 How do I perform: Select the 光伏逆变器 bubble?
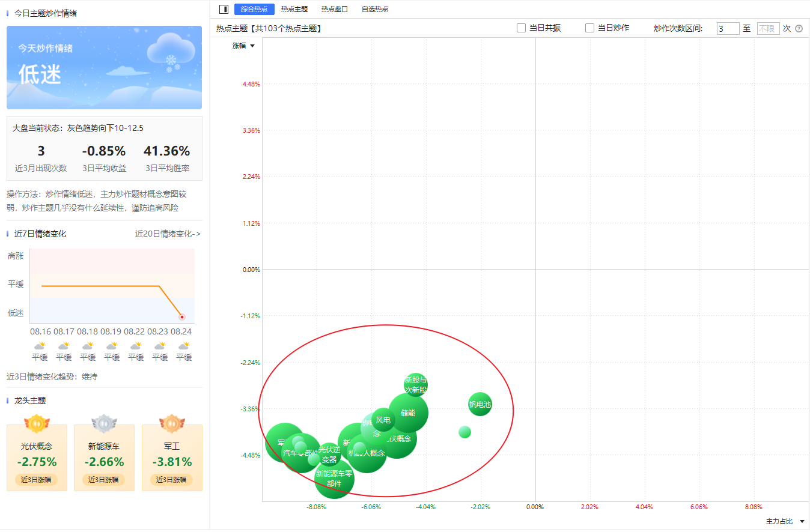pos(329,455)
